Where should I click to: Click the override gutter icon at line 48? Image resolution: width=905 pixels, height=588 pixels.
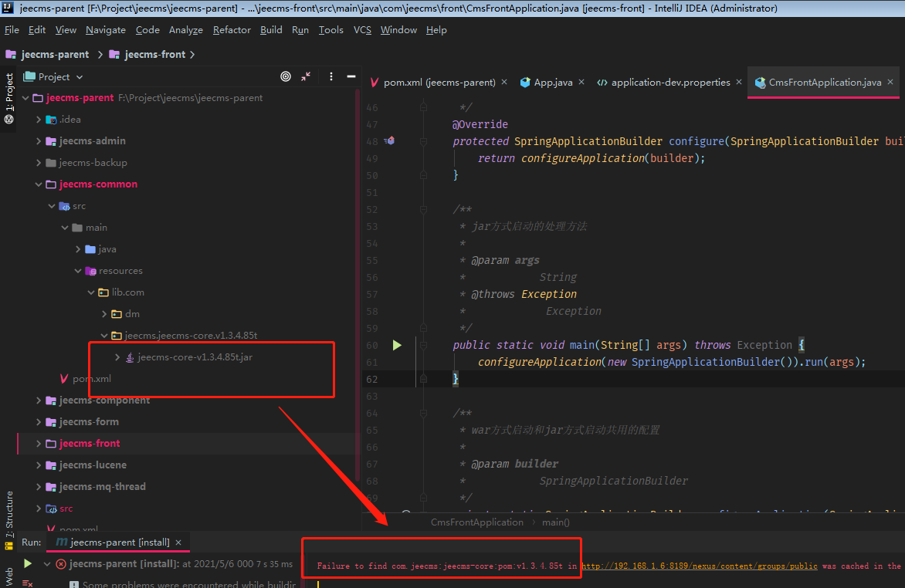tap(390, 141)
